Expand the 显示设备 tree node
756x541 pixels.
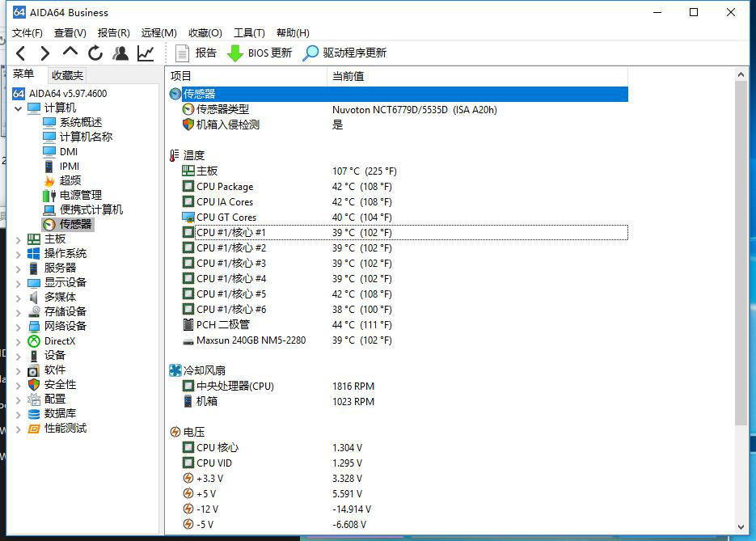pyautogui.click(x=19, y=283)
